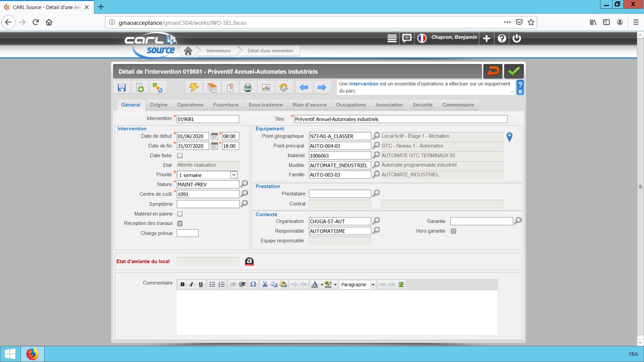Viewport: 644px width, 362px height.
Task: Toggle the Hors garantie checkbox
Action: click(x=453, y=231)
